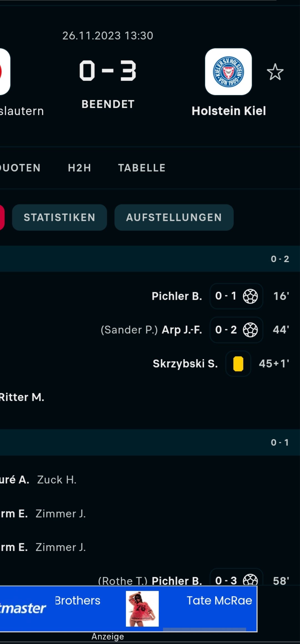This screenshot has width=300, height=644.
Task: Select the soccer ball icon for 0-2 goal
Action: pyautogui.click(x=250, y=330)
